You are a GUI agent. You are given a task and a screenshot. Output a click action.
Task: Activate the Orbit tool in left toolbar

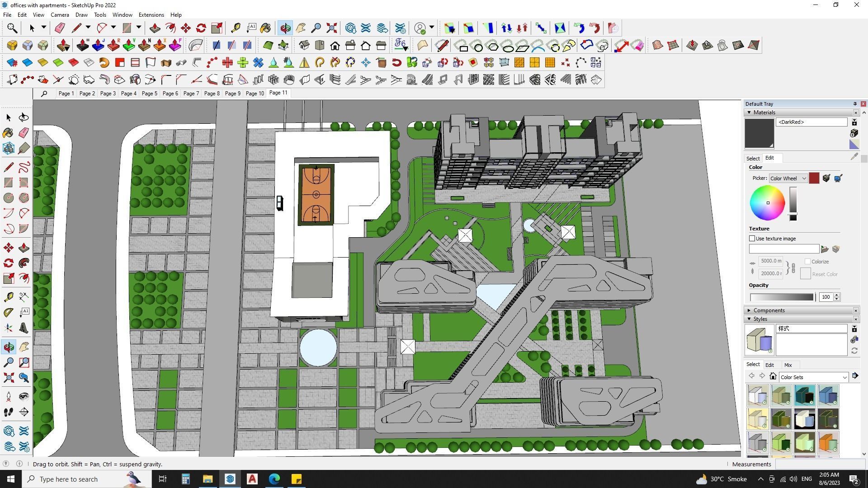click(x=8, y=347)
